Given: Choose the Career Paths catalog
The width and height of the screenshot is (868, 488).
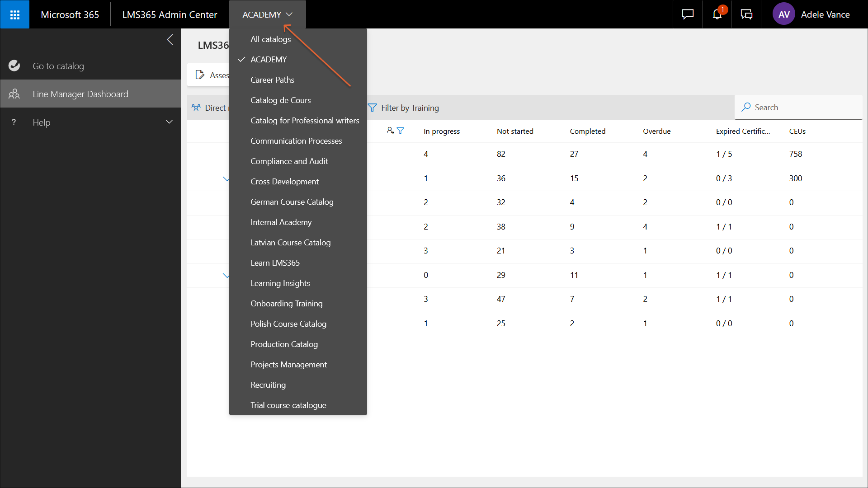Looking at the screenshot, I should [x=272, y=80].
